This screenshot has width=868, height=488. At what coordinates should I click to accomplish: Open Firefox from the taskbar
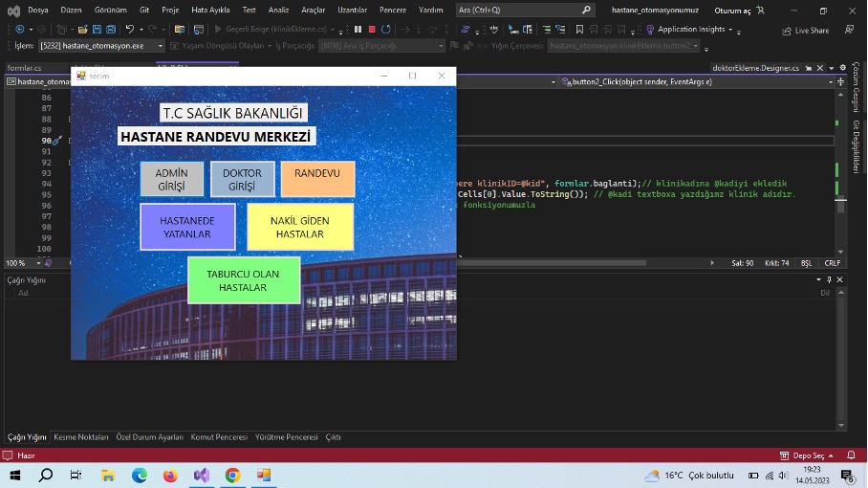point(170,475)
